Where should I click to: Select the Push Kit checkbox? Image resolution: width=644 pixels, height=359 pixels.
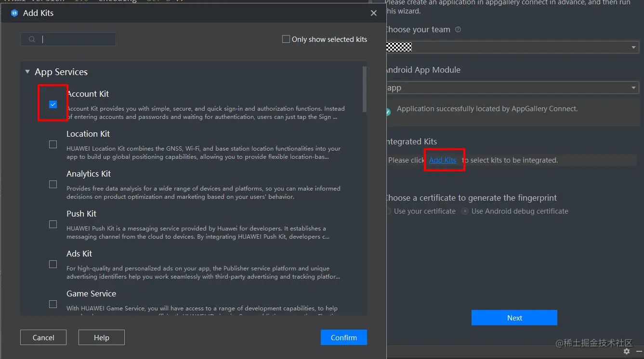click(53, 224)
